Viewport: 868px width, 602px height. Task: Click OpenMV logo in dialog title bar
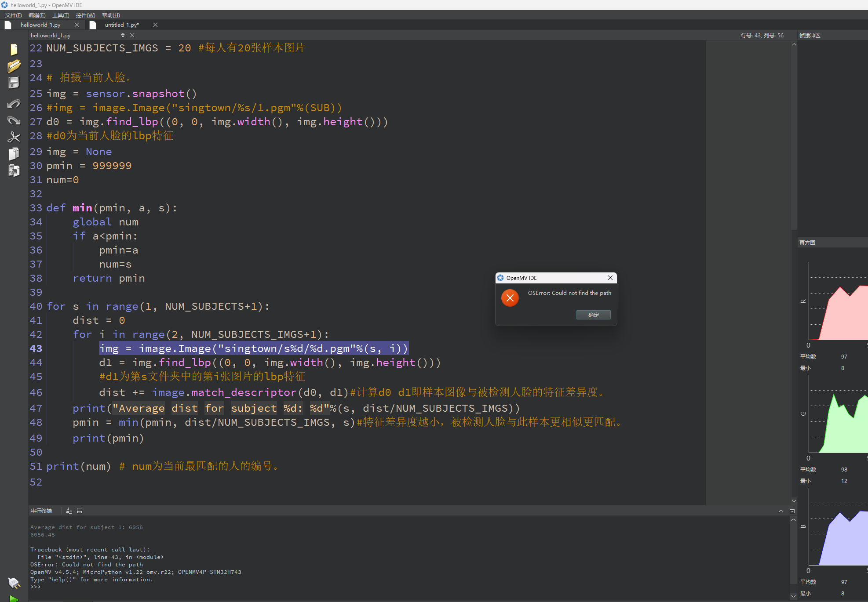click(500, 278)
